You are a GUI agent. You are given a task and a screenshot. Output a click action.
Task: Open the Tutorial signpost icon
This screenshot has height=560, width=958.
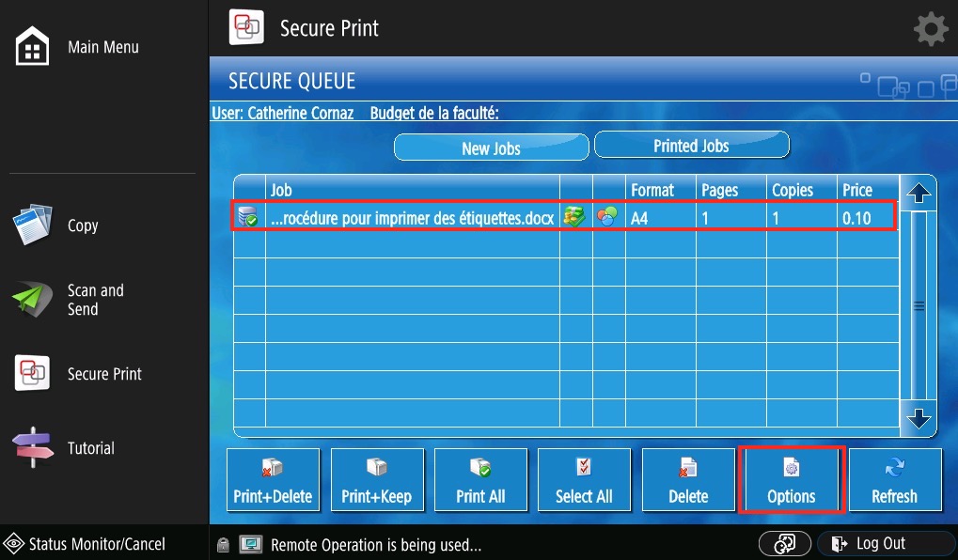click(33, 448)
